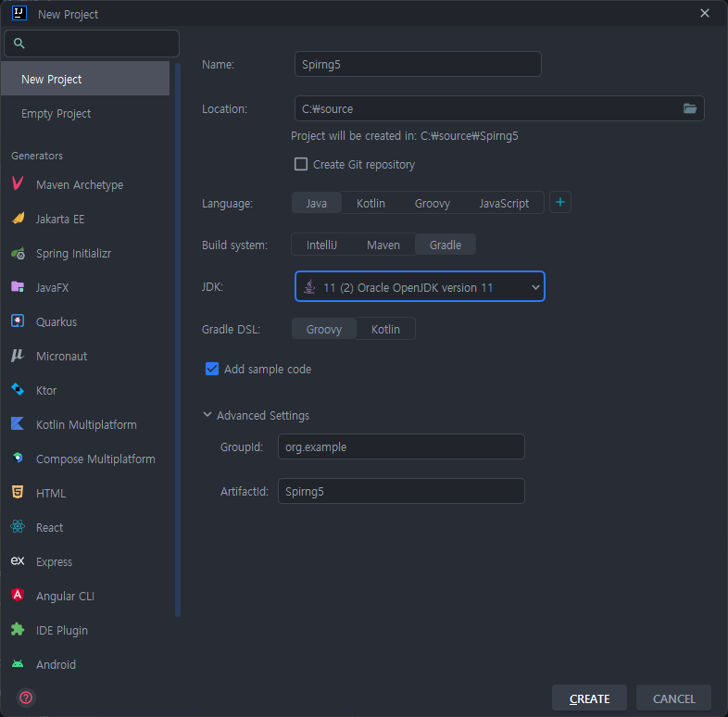Click the project Name input field
Viewport: 728px width, 717px height.
tap(418, 64)
